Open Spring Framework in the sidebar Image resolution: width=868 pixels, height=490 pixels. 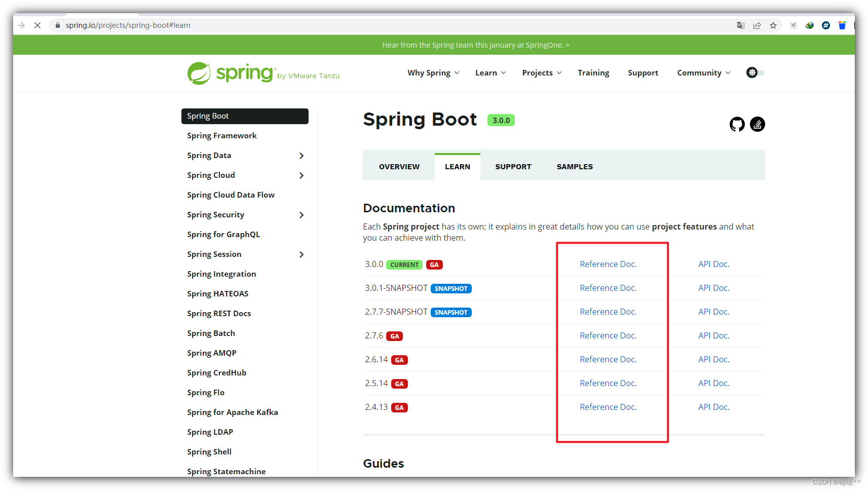pos(222,136)
